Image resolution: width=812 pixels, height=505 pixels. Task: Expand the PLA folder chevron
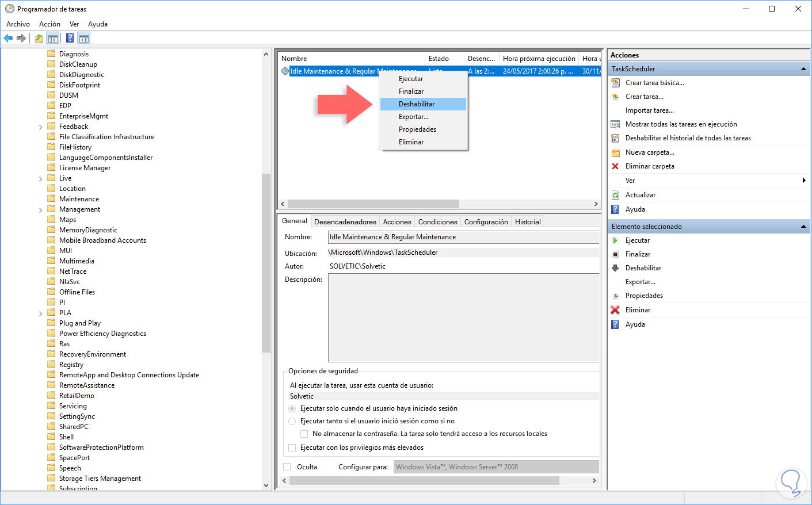[41, 313]
